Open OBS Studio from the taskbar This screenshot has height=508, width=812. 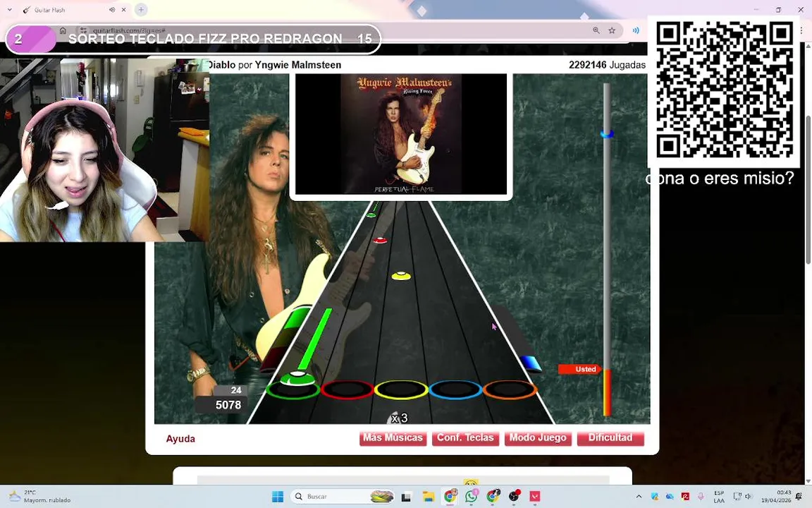pyautogui.click(x=514, y=497)
